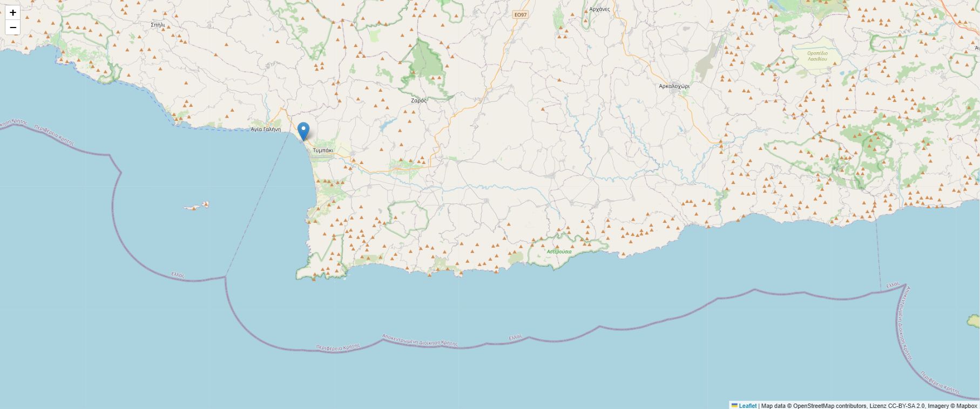The width and height of the screenshot is (980, 409).
Task: Select the Τυμπάκι town label
Action: (323, 150)
